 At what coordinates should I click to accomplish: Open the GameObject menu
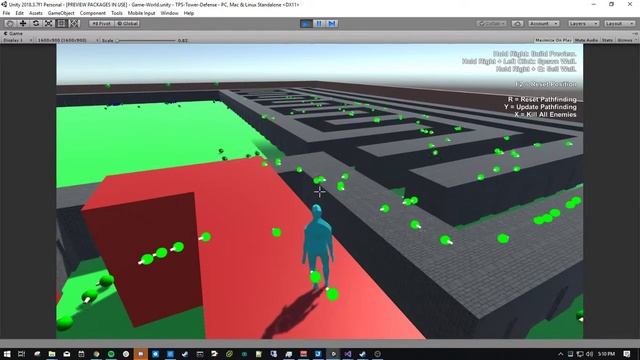61,13
